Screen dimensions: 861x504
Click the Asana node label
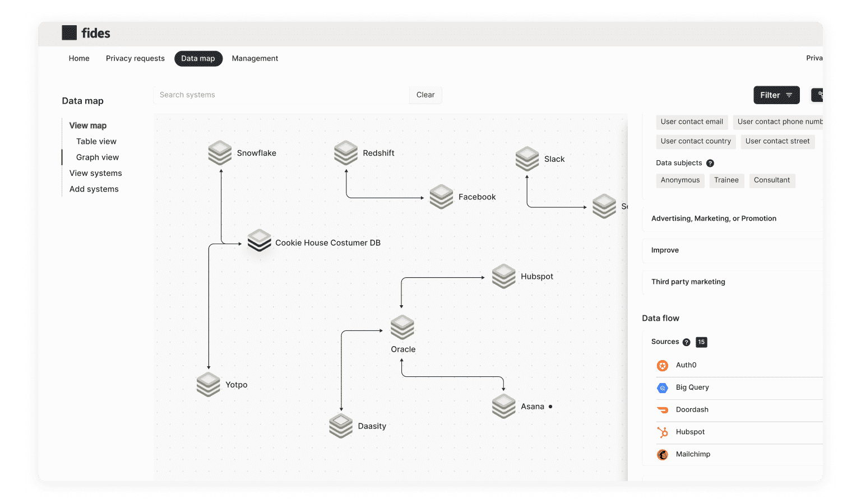533,407
